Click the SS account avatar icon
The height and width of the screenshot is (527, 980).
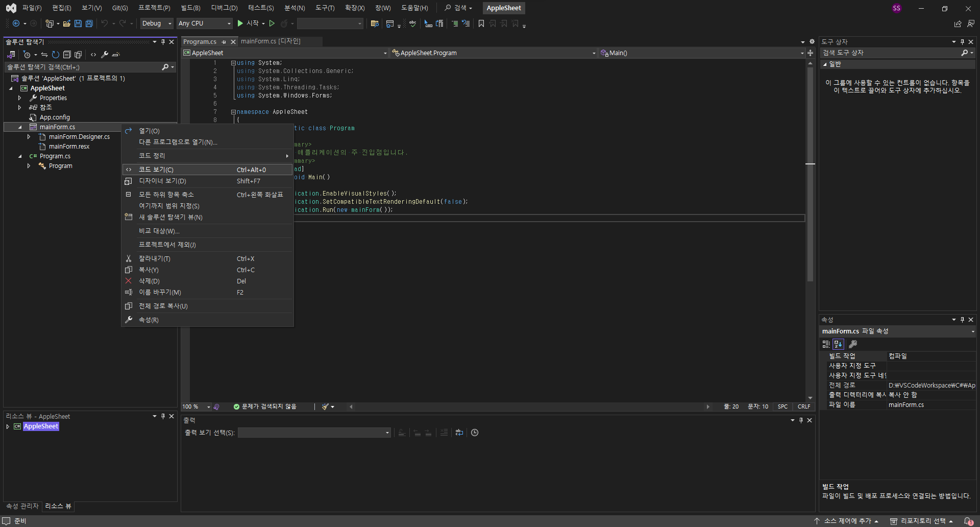[x=896, y=8]
